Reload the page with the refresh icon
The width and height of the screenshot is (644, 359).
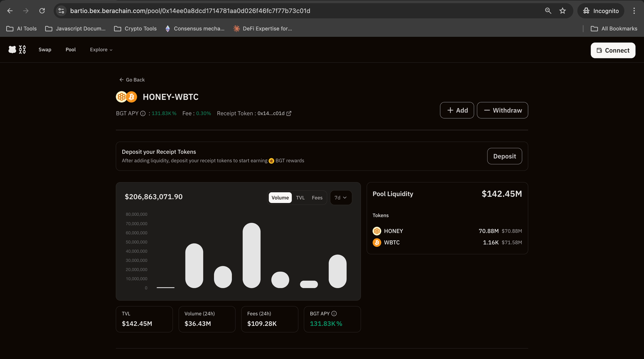pos(42,11)
